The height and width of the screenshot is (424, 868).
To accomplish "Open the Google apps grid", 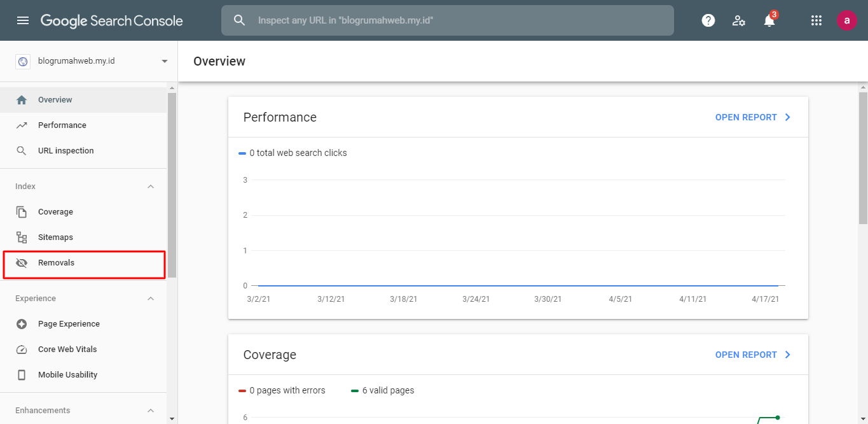I will point(816,20).
